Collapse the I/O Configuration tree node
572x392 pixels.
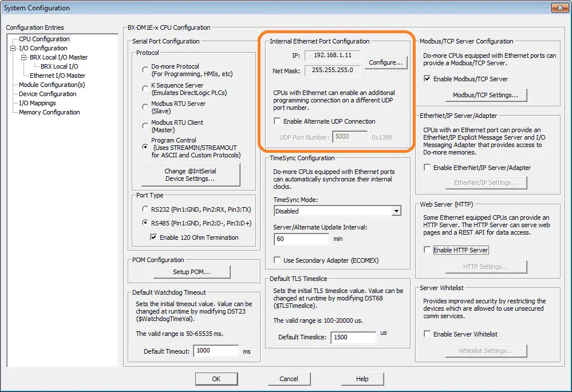click(x=13, y=48)
